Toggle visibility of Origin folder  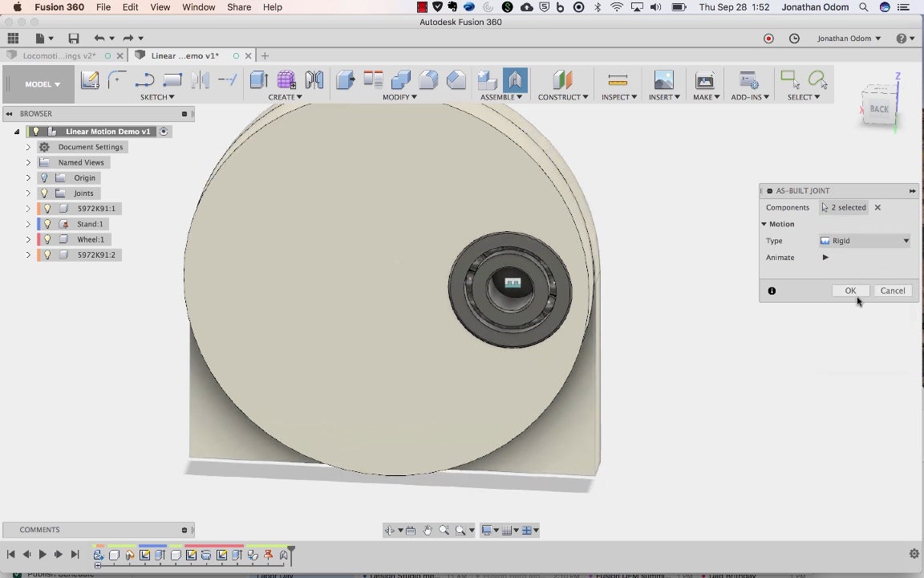click(44, 177)
